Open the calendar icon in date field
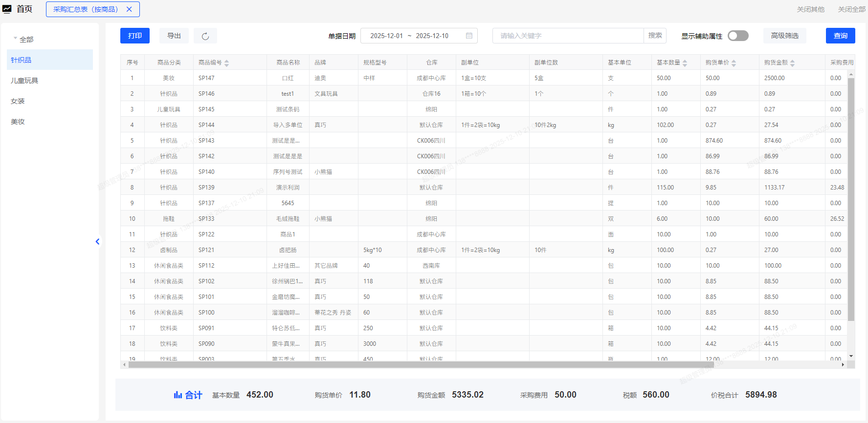 coord(469,36)
